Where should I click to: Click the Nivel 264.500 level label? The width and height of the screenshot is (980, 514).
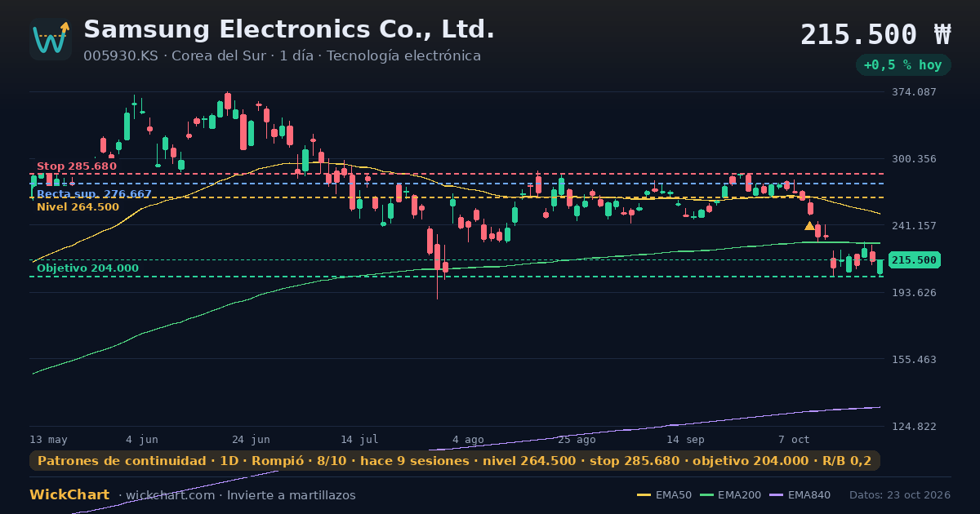[x=78, y=207]
